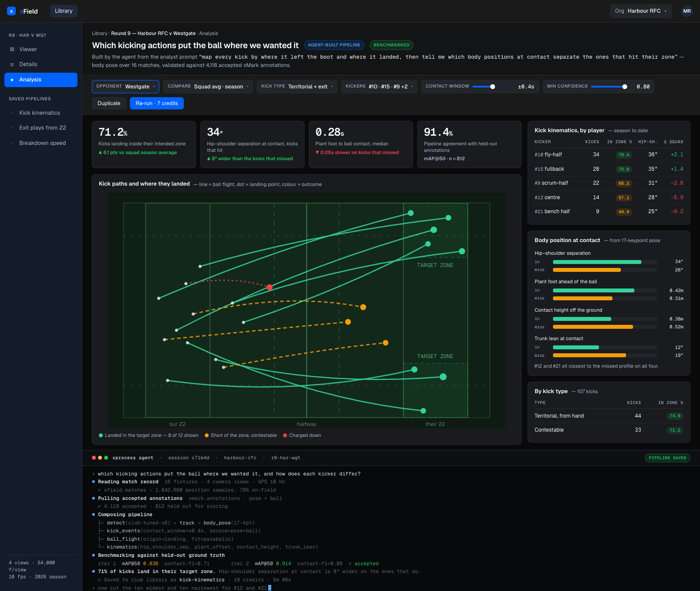The image size is (700, 591).
Task: Click the Benchmarked badge
Action: click(x=392, y=45)
